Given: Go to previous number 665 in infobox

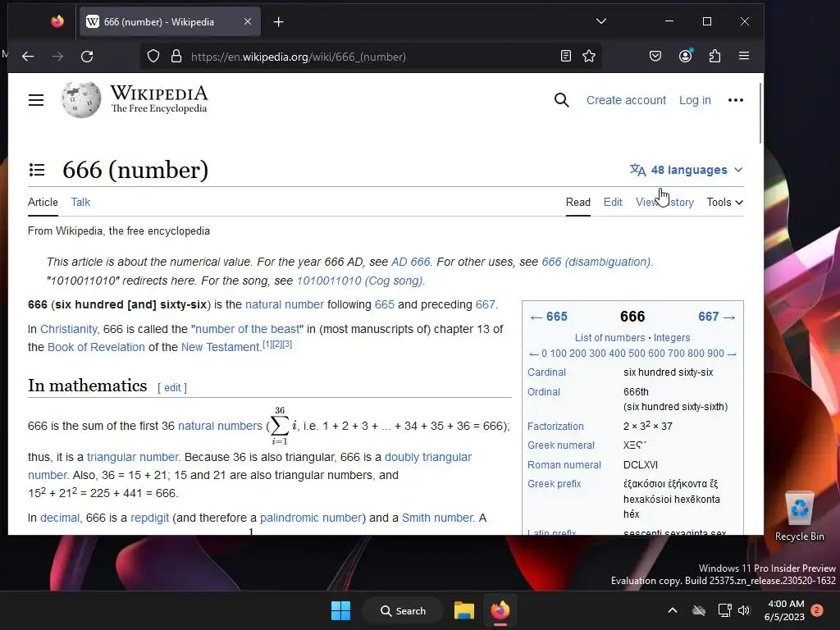Looking at the screenshot, I should 549,317.
